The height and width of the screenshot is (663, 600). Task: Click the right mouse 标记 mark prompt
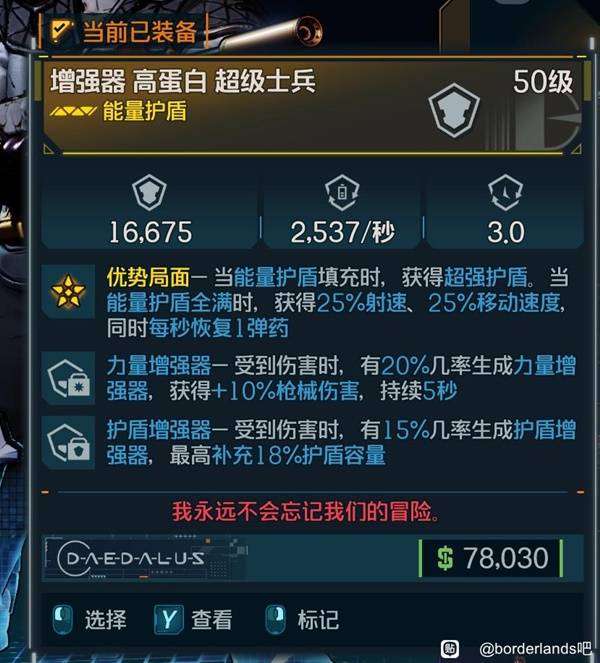[302, 620]
